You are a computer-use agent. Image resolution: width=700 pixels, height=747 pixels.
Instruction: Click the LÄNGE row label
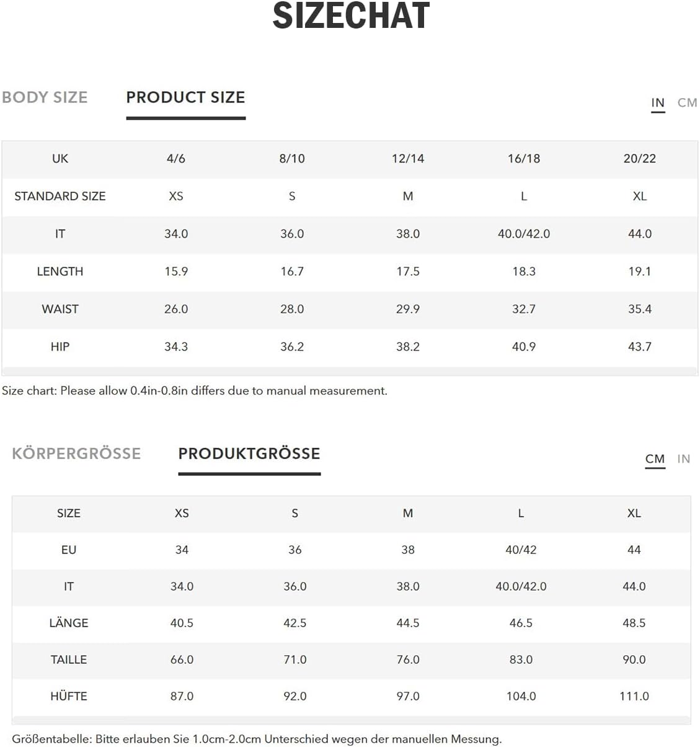click(x=69, y=623)
